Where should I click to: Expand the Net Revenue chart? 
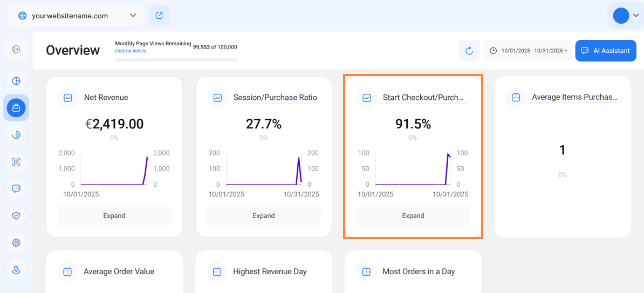114,216
